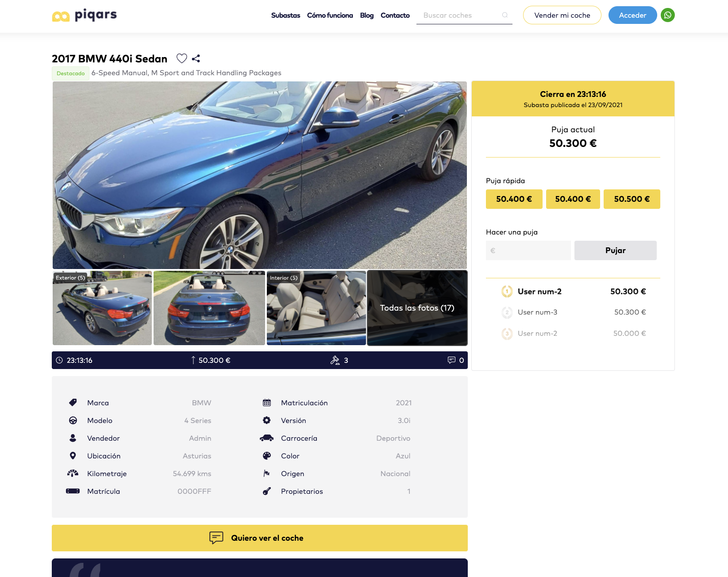This screenshot has width=728, height=577.
Task: Open the rear view car thumbnail
Action: click(209, 308)
